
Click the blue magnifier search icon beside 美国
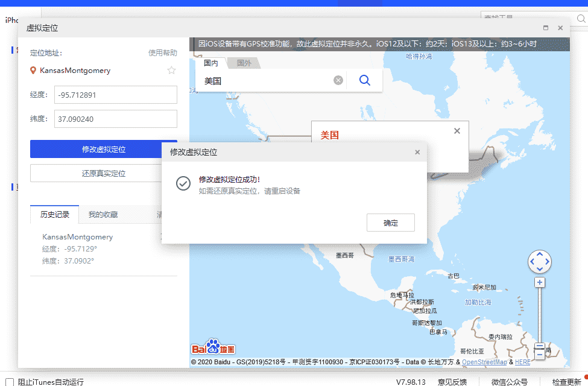364,80
